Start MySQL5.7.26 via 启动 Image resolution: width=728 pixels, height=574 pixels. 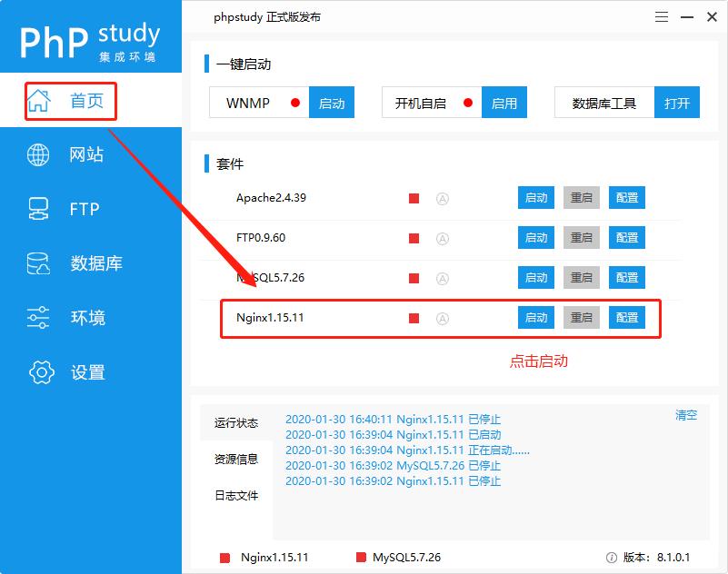pyautogui.click(x=536, y=278)
